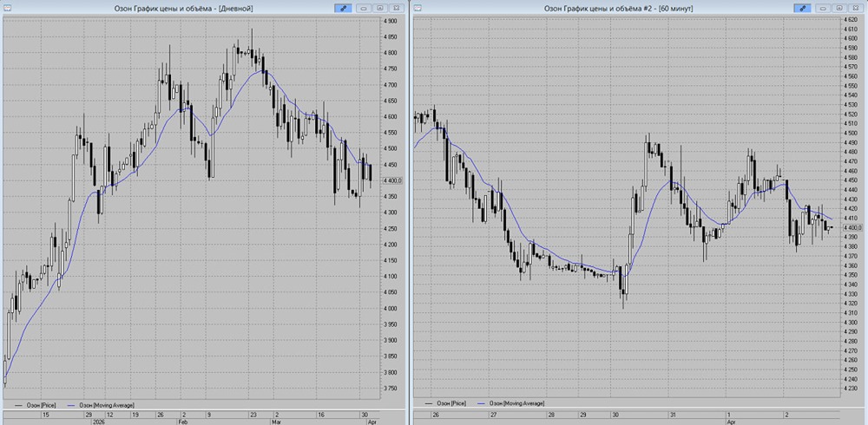Click the 4 620 price label on the 60 минут chart axis

[851, 19]
